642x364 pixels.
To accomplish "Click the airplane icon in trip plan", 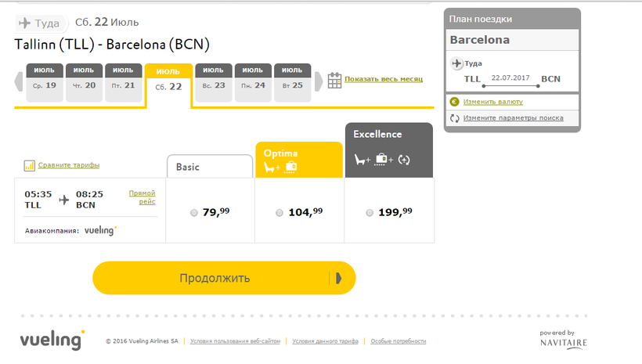I will tap(457, 63).
